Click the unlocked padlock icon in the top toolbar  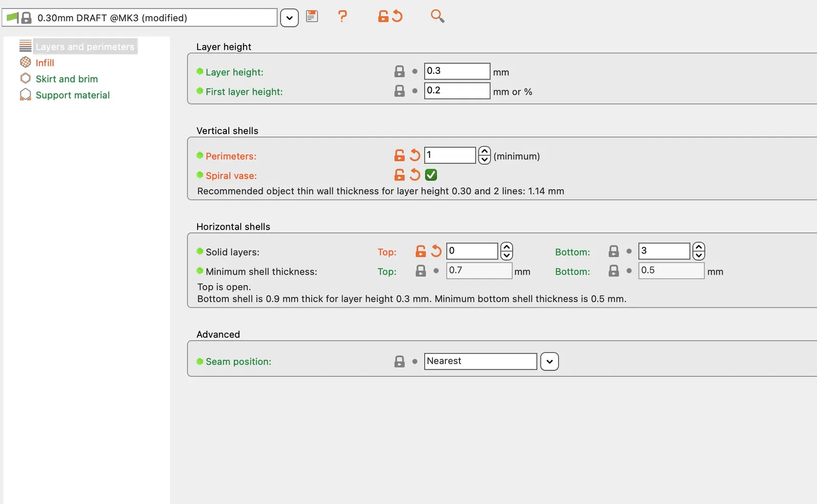383,16
